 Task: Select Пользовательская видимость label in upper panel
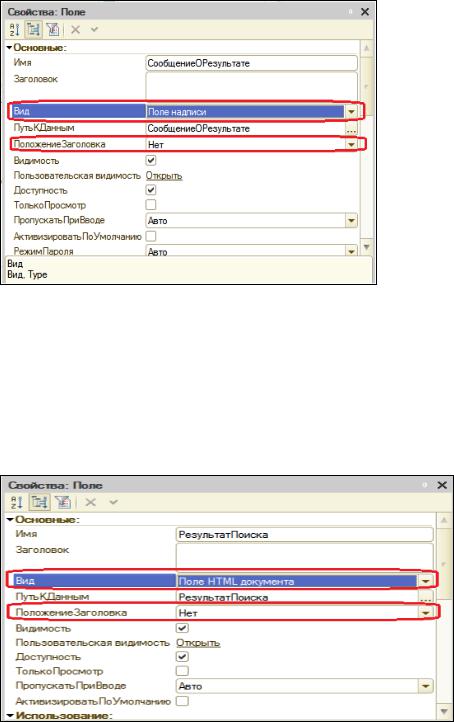pos(77,175)
